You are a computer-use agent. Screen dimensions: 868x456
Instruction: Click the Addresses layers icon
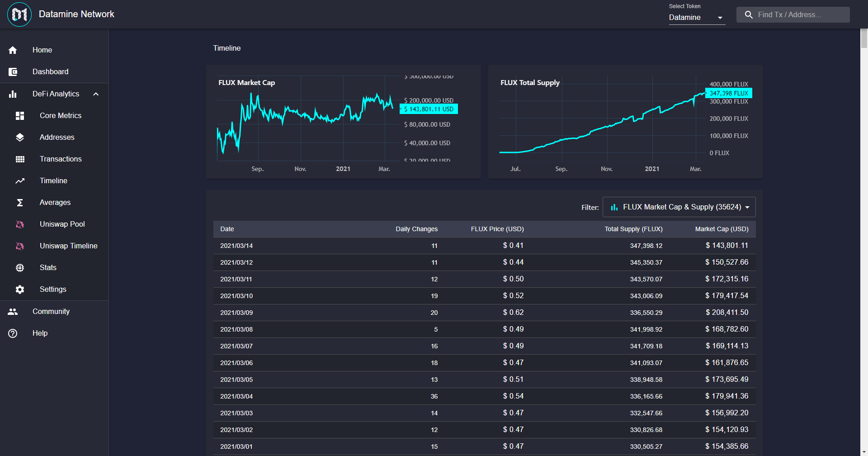[x=20, y=138]
